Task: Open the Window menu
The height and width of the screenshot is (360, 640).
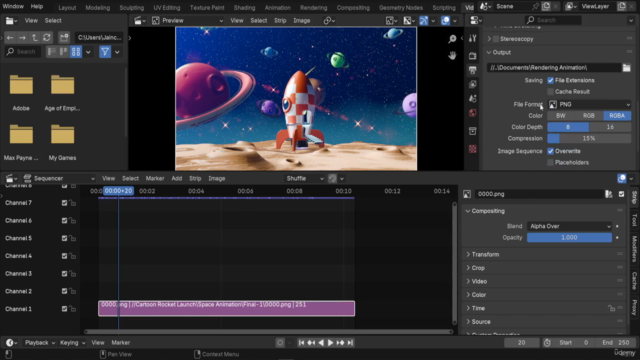Action: point(13,7)
